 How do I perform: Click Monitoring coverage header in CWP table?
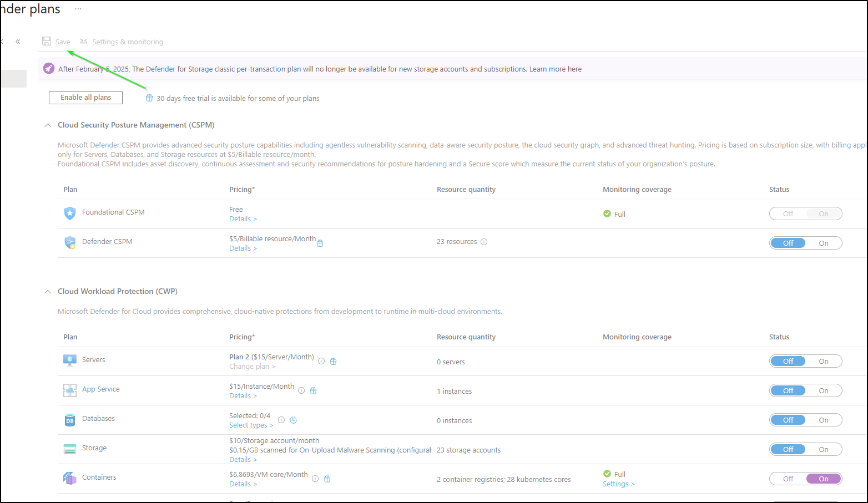click(x=637, y=337)
